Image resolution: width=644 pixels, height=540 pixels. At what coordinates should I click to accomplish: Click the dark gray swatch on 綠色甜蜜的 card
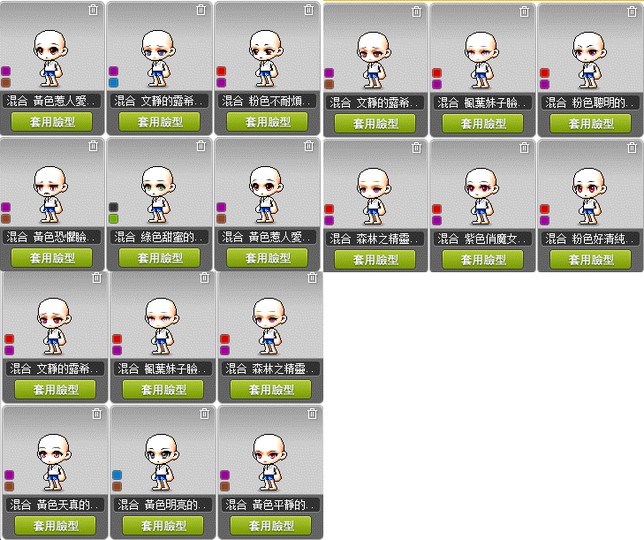pos(114,207)
